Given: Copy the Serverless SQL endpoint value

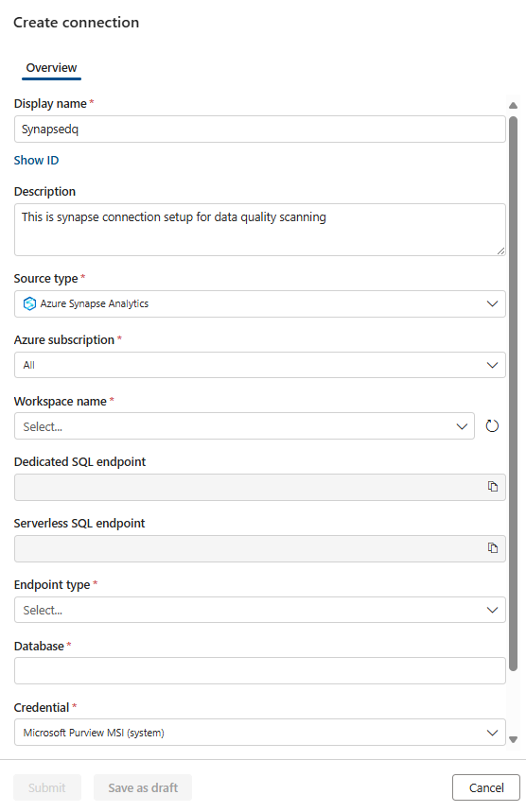Looking at the screenshot, I should [493, 548].
